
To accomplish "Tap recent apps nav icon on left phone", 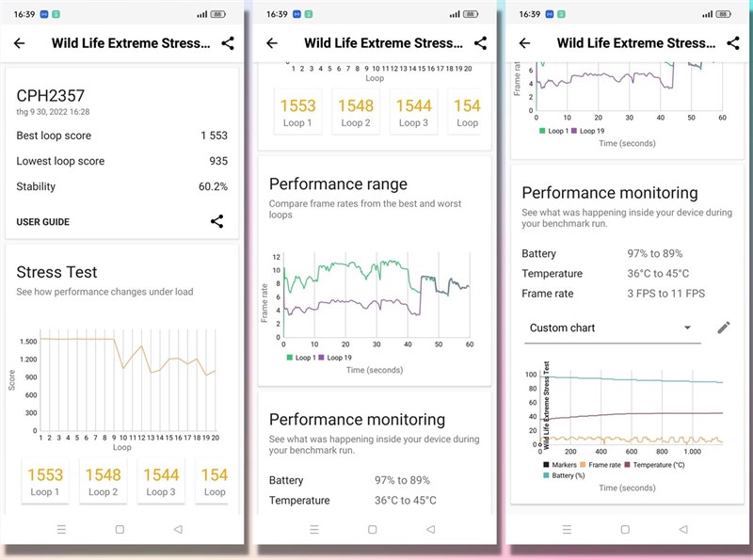I will click(61, 529).
